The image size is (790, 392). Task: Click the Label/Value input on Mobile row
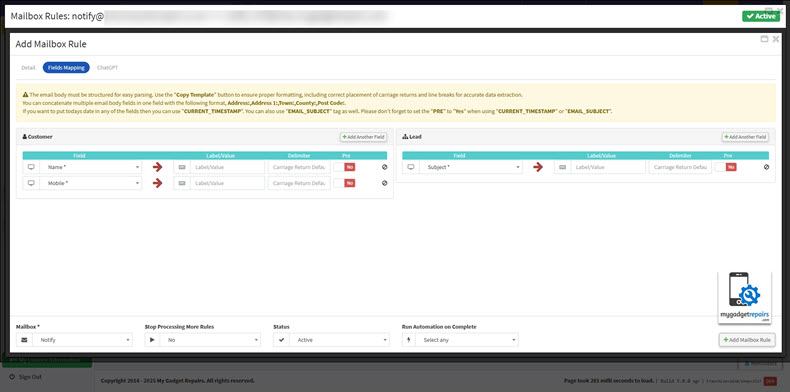tap(227, 183)
